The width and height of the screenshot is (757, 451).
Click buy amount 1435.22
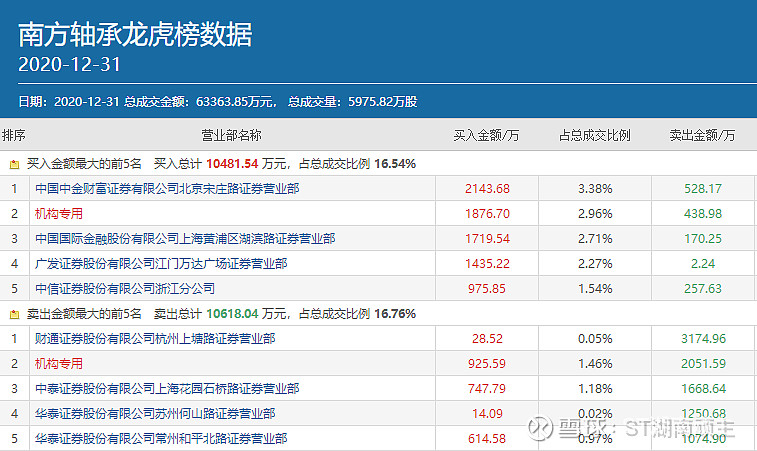[487, 264]
